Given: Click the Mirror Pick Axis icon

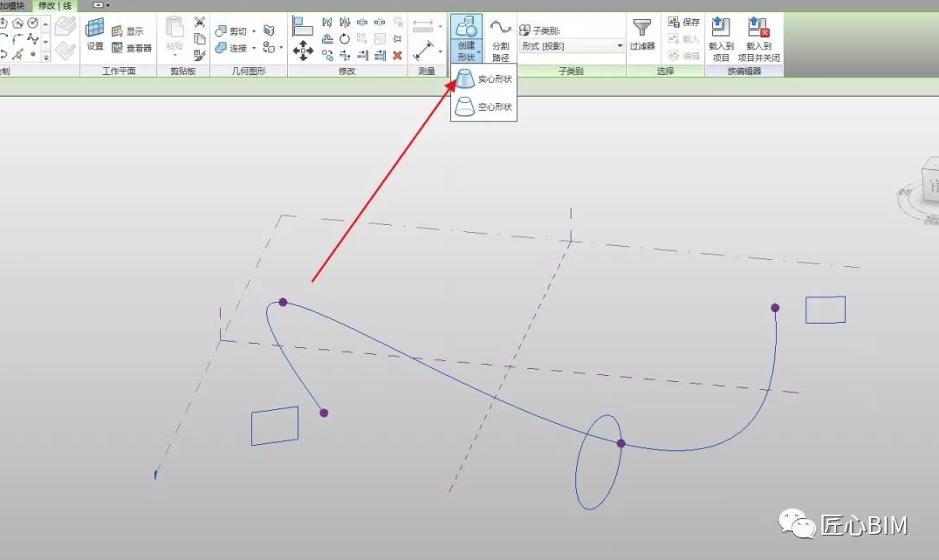Looking at the screenshot, I should (327, 22).
